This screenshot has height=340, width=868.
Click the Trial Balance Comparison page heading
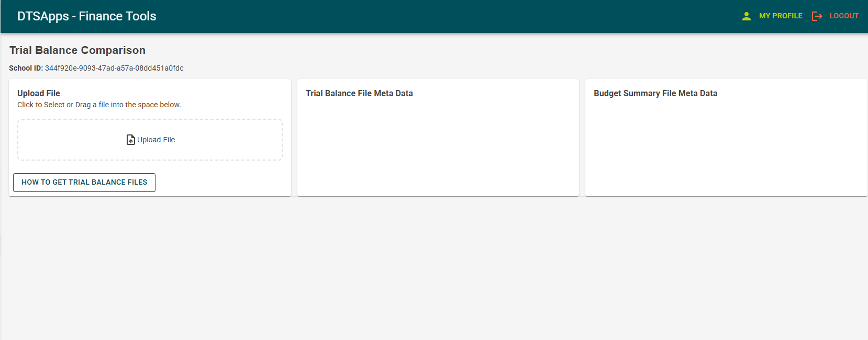(x=77, y=50)
